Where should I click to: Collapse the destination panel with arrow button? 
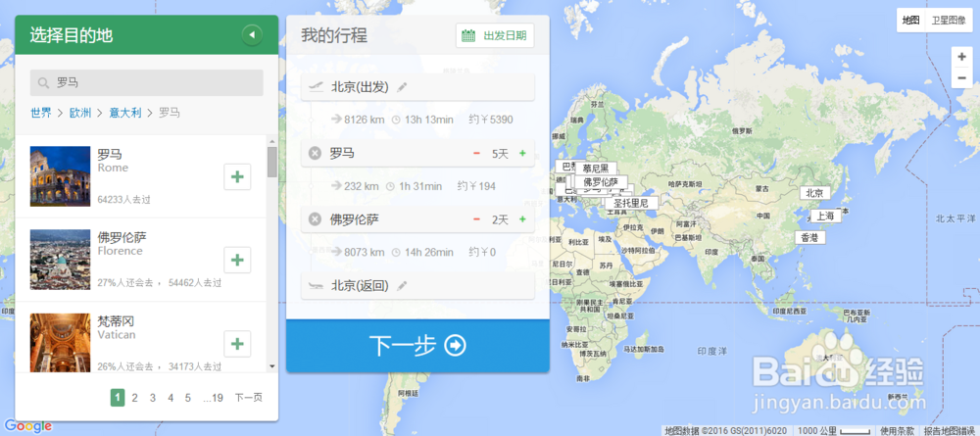252,35
